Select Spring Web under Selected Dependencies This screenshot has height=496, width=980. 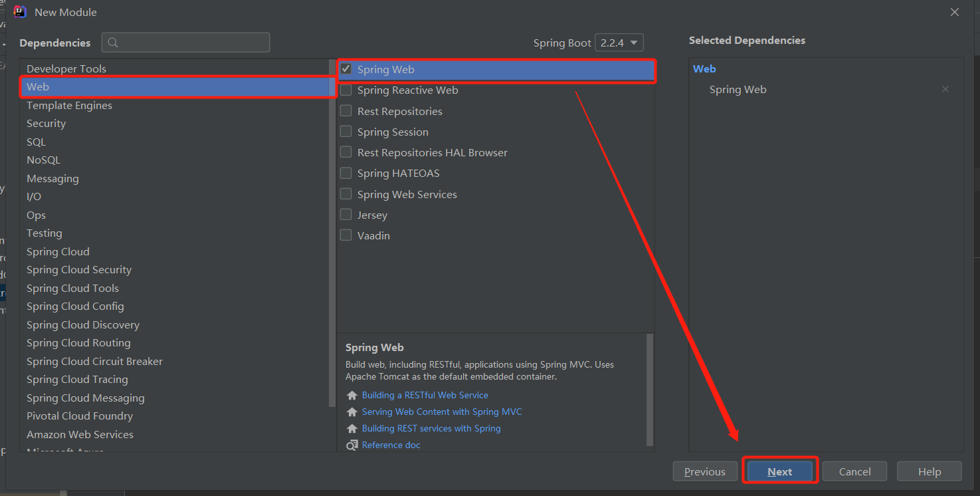pyautogui.click(x=737, y=90)
